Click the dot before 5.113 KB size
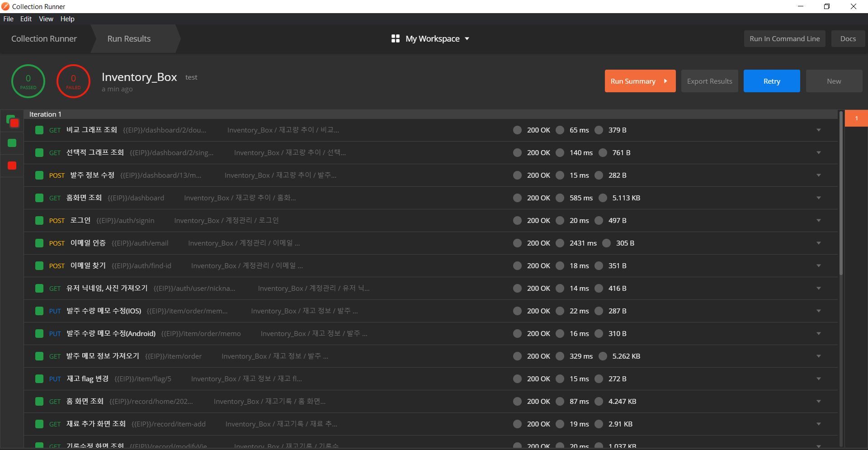 point(603,198)
